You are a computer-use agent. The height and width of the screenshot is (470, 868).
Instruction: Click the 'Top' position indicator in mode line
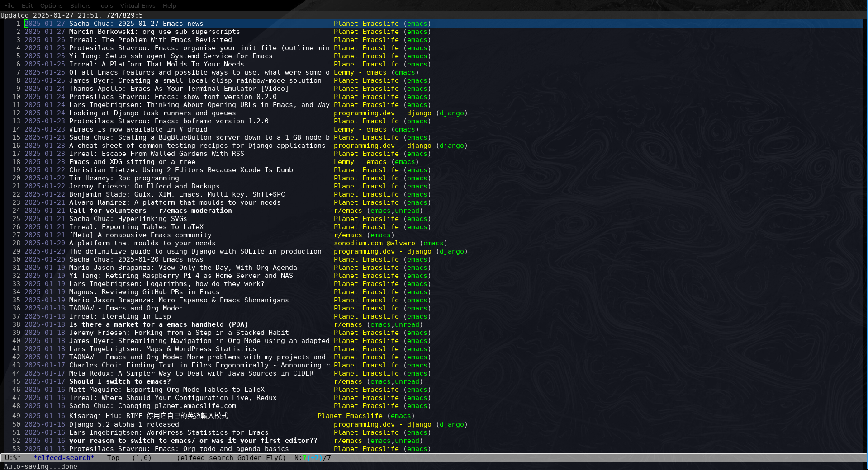[x=113, y=458]
